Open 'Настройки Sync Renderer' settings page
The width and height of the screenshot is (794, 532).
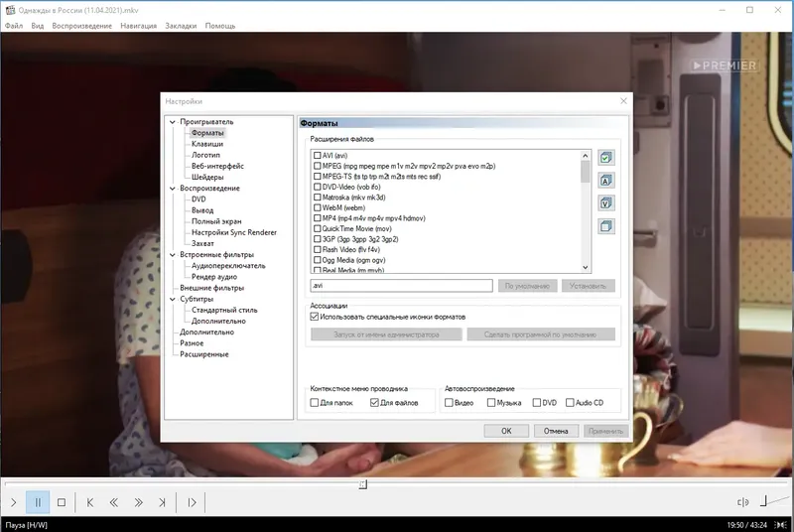pos(234,232)
